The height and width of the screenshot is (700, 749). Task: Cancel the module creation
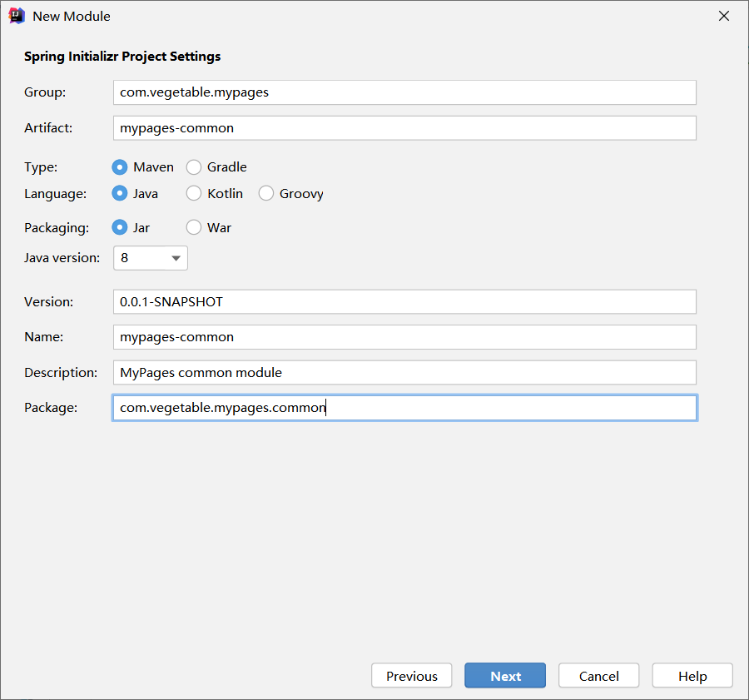[x=599, y=676]
